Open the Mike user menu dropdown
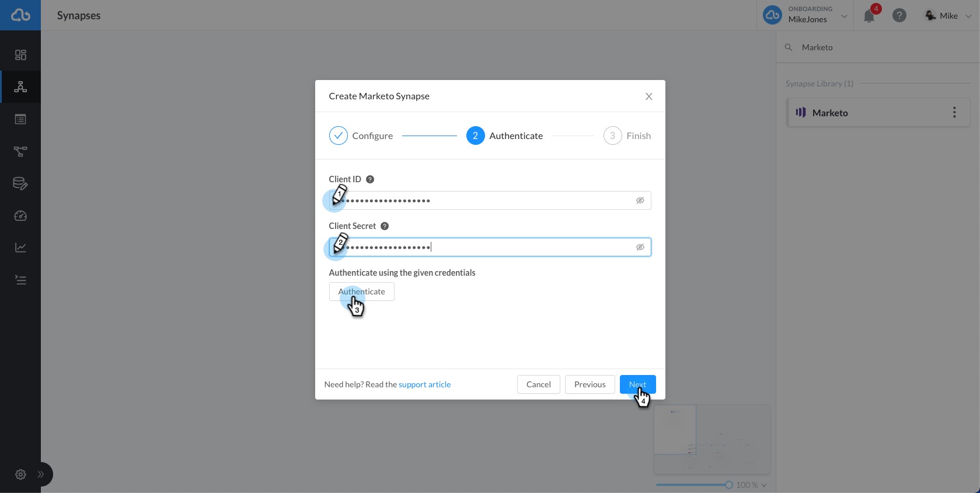The width and height of the screenshot is (980, 493). point(948,16)
